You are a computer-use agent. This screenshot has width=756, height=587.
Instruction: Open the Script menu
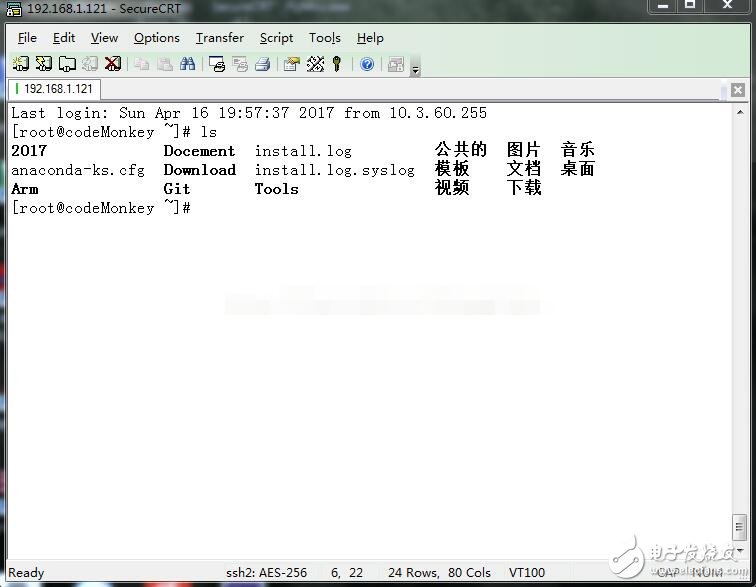(x=276, y=38)
